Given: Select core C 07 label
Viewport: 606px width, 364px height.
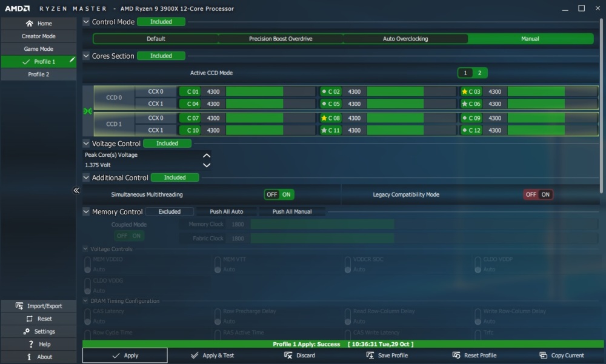Looking at the screenshot, I should click(x=190, y=118).
